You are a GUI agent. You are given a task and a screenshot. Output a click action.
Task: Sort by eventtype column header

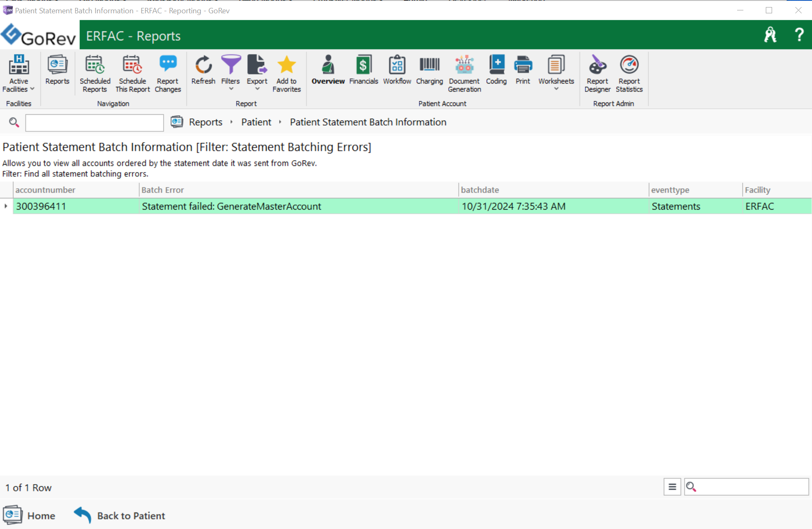[x=696, y=190]
